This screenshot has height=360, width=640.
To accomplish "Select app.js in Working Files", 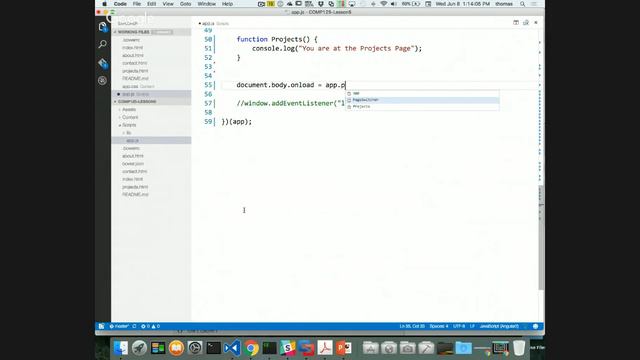I will (x=128, y=94).
